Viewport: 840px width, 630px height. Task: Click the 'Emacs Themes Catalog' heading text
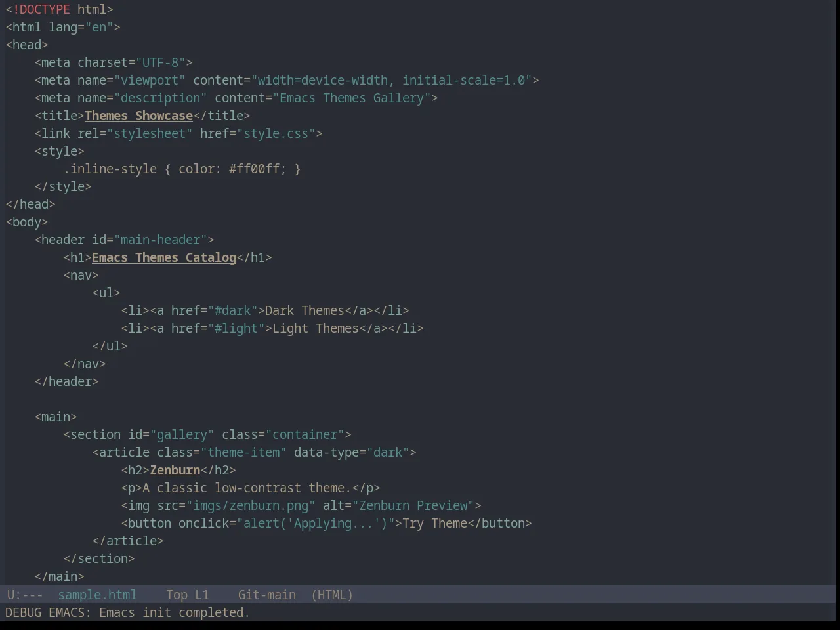tap(164, 257)
